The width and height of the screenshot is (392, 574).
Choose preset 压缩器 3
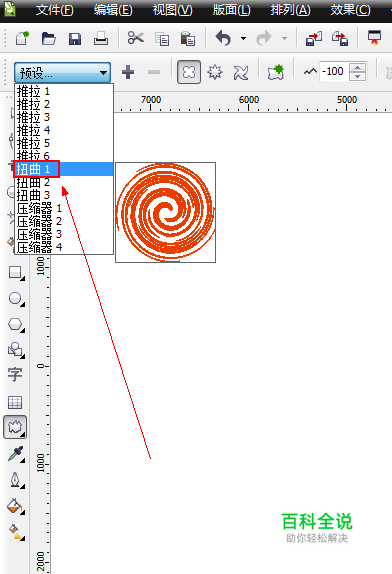click(x=64, y=234)
